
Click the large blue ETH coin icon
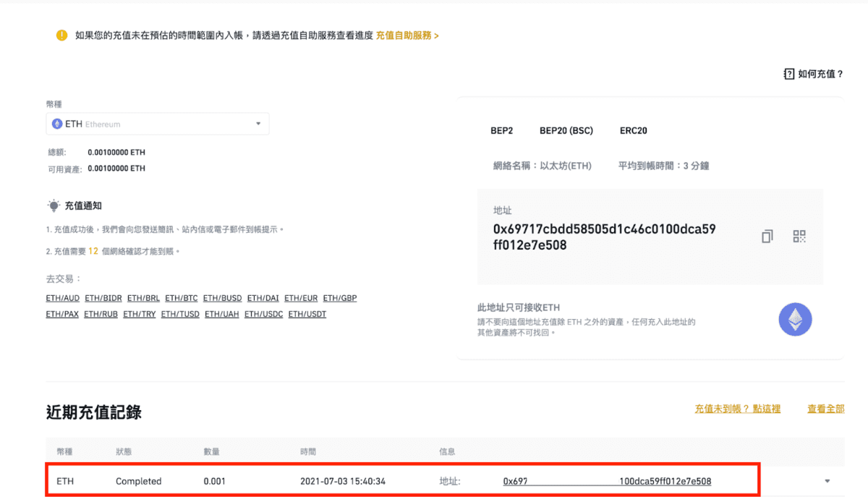point(795,319)
